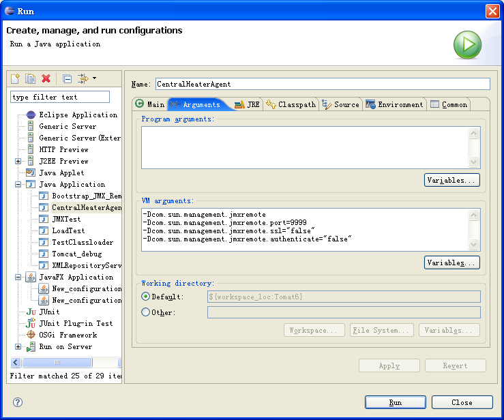The height and width of the screenshot is (420, 504).
Task: Open the filter configurations dropdown arrow
Action: tap(94, 78)
